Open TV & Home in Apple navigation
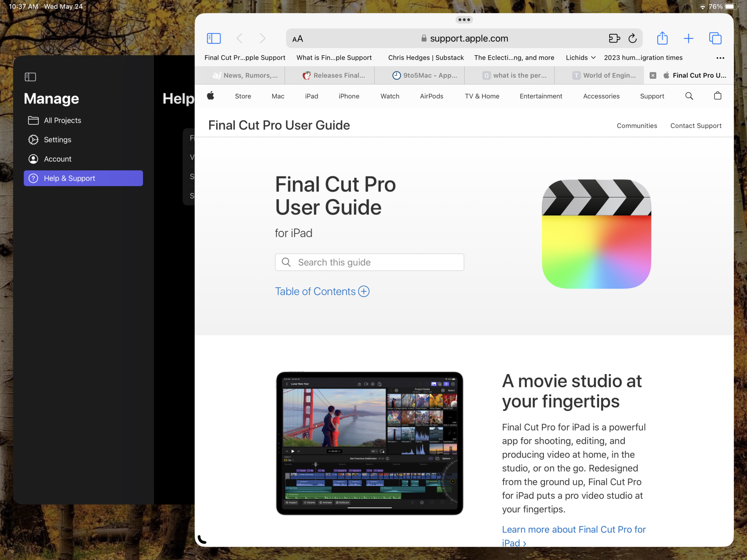 click(482, 96)
